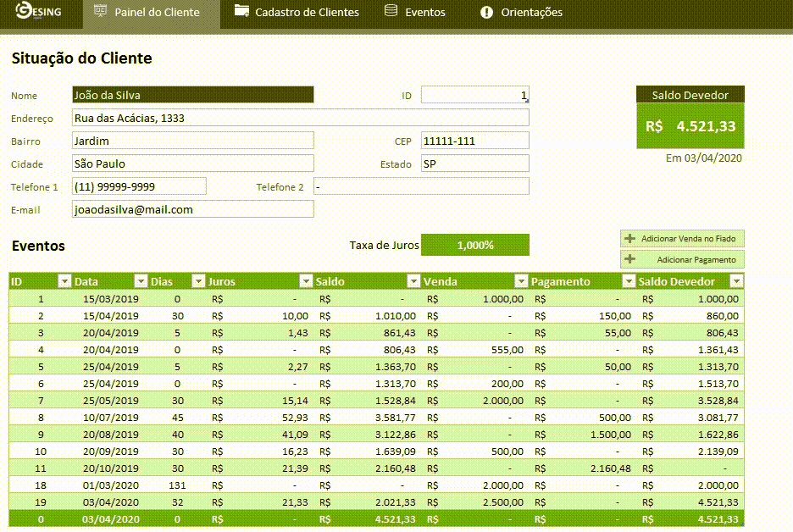Click the Pagamento value 2.160,48

pyautogui.click(x=611, y=468)
